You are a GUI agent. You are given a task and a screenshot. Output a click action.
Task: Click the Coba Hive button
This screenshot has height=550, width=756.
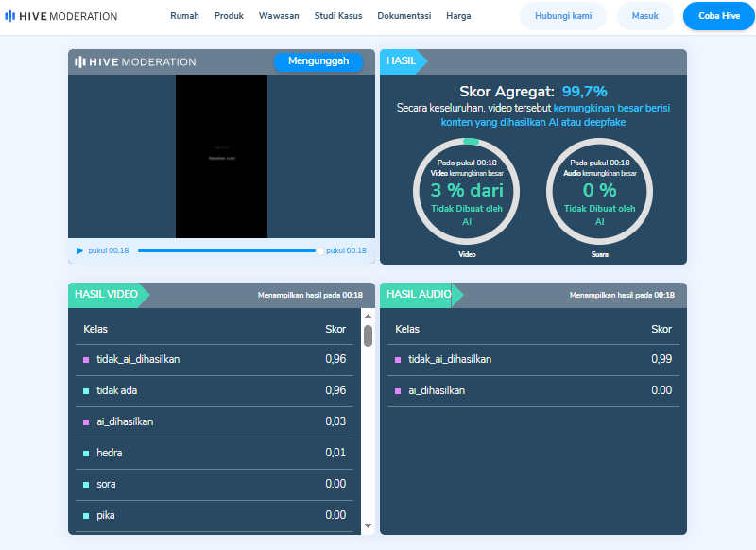click(719, 16)
